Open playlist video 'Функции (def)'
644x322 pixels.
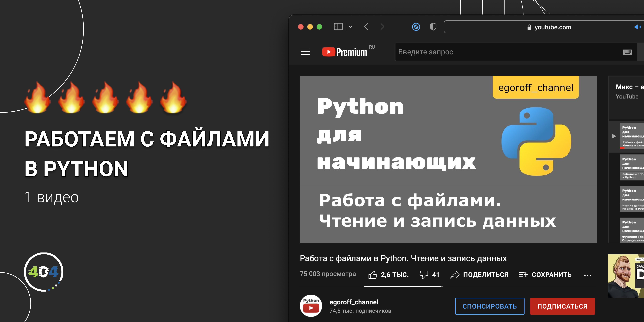[x=632, y=230]
